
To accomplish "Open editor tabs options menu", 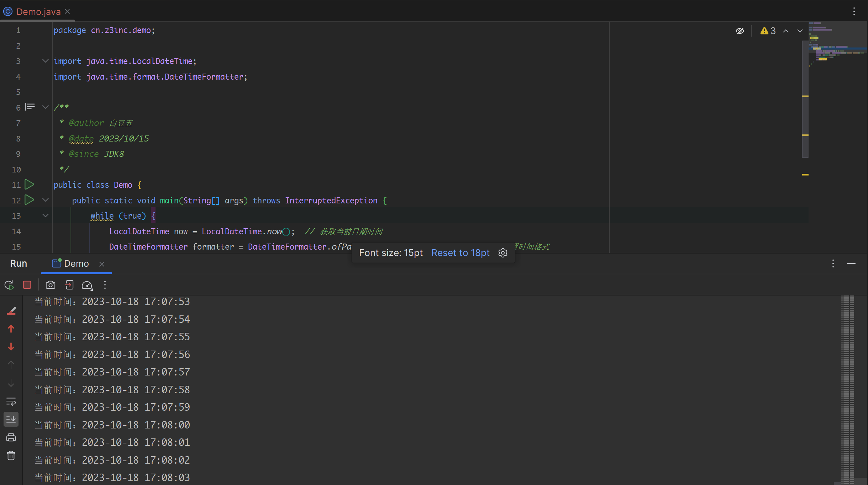I will (x=854, y=11).
